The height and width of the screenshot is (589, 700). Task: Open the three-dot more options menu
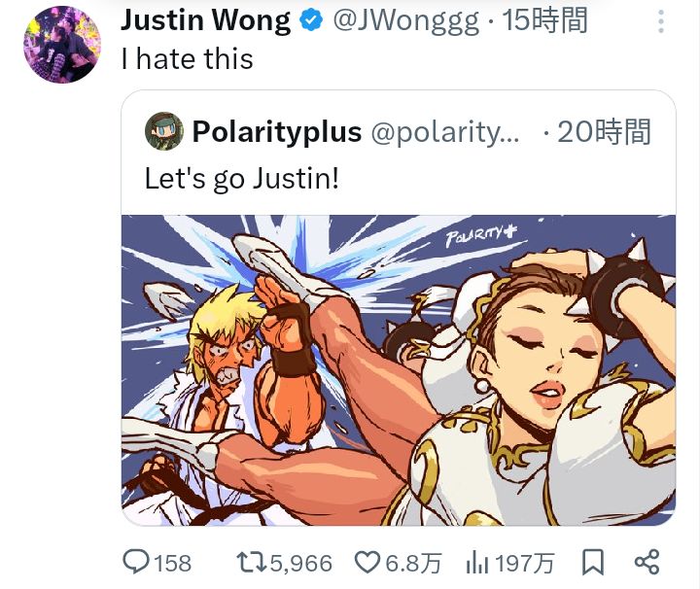(661, 21)
